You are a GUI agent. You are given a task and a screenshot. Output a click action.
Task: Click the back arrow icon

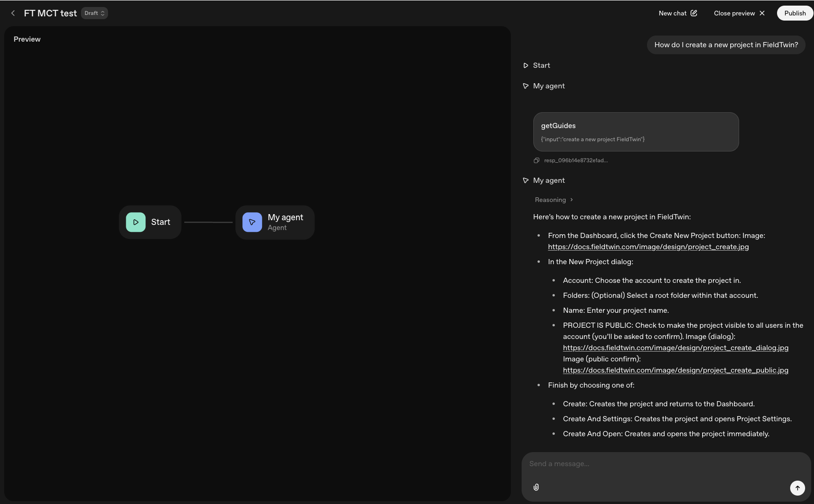13,13
